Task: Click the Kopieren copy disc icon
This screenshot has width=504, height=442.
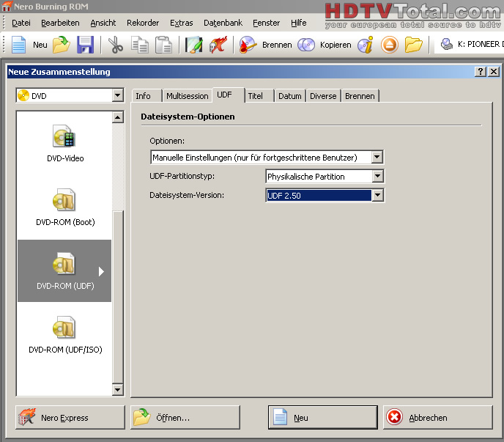Action: pyautogui.click(x=306, y=45)
